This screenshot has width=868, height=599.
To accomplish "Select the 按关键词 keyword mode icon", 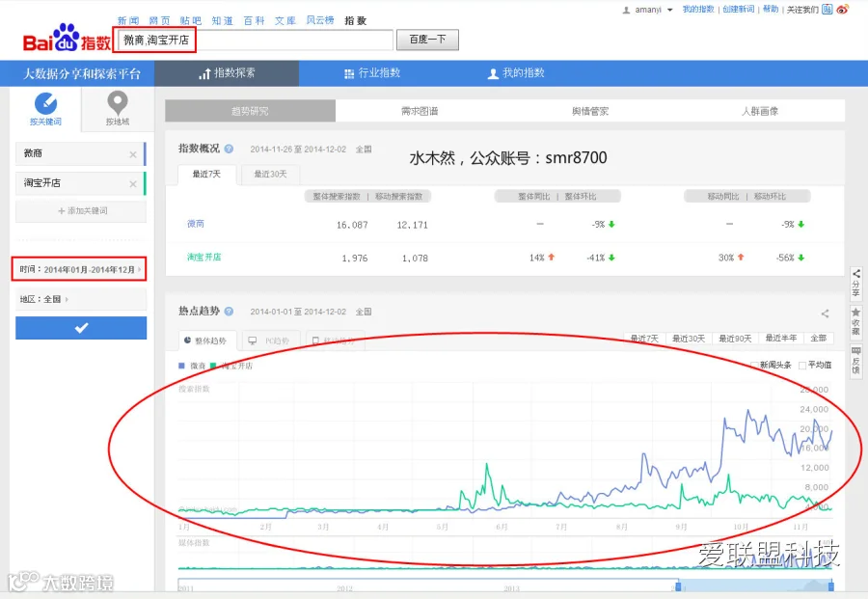I will (x=45, y=103).
